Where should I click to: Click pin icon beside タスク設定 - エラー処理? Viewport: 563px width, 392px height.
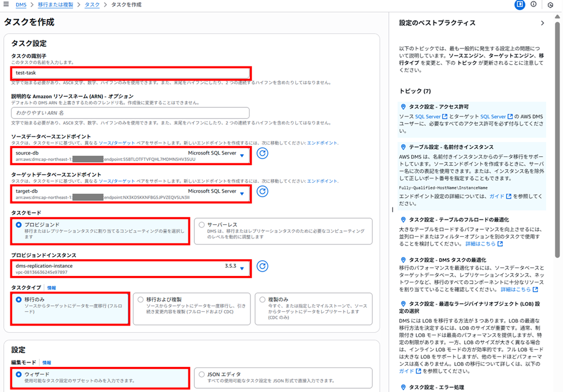403,387
